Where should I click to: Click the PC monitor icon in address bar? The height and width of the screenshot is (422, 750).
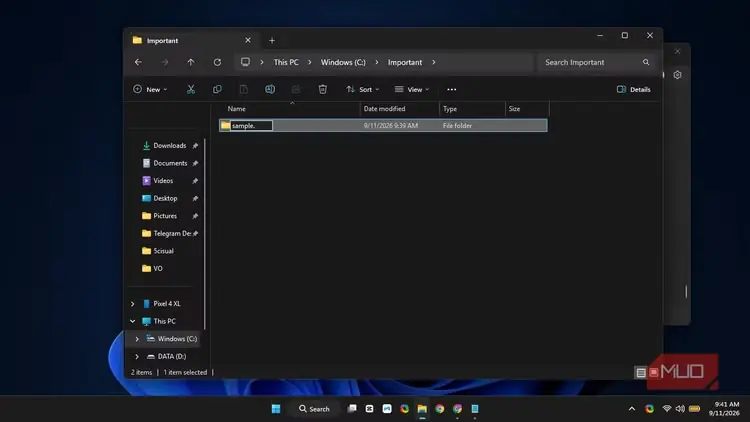(x=245, y=62)
